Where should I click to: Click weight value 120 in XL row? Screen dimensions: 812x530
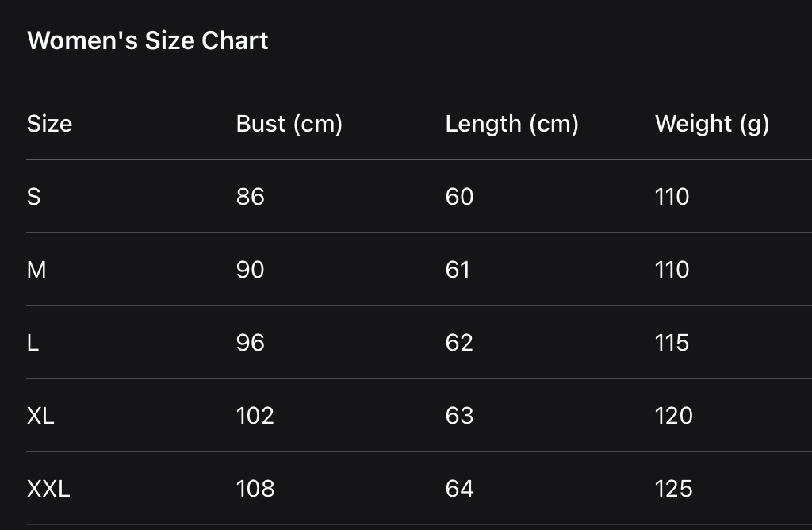pyautogui.click(x=673, y=416)
